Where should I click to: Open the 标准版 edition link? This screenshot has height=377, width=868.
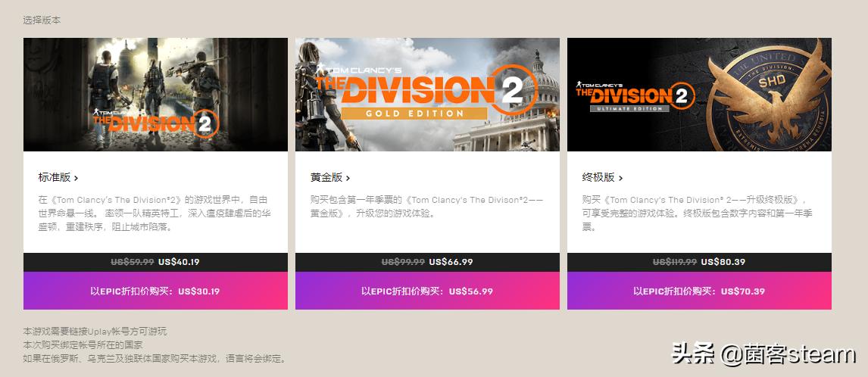coord(58,178)
